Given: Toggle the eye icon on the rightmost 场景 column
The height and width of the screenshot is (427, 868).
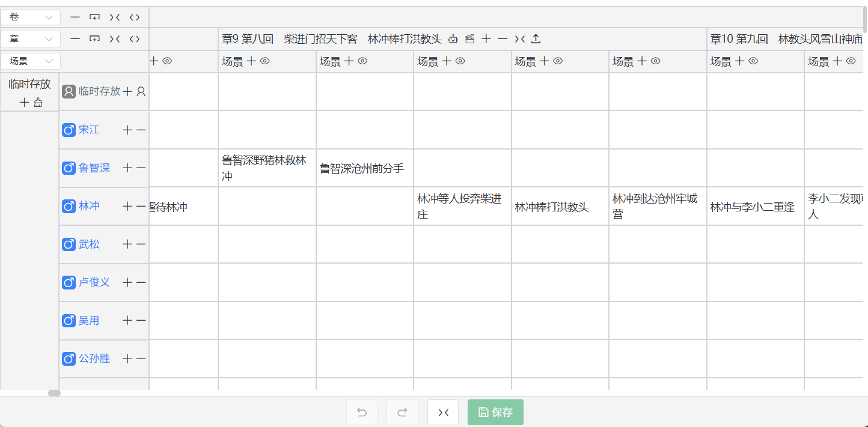Looking at the screenshot, I should [852, 61].
